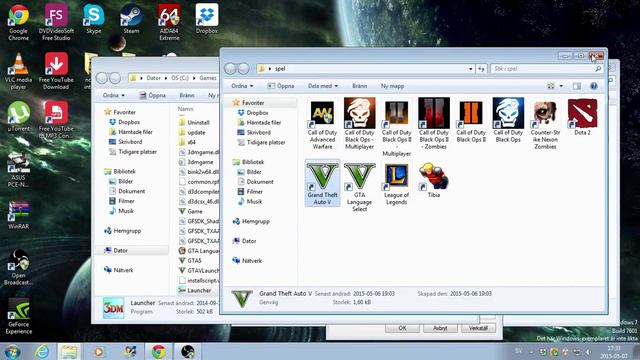This screenshot has height=360, width=640.
Task: Select Skrivbord in spel window sidebar
Action: pos(254,132)
